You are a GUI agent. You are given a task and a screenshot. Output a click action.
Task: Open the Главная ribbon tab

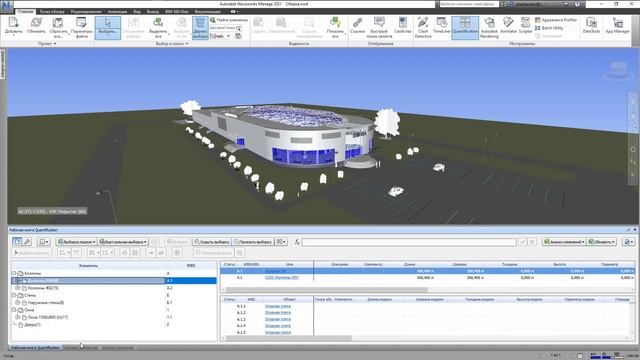pyautogui.click(x=25, y=11)
